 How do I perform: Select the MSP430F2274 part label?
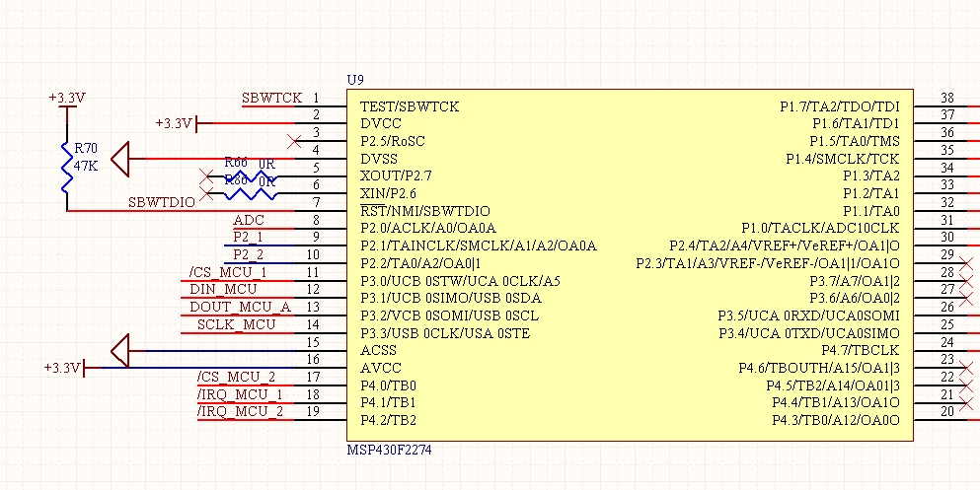[389, 450]
